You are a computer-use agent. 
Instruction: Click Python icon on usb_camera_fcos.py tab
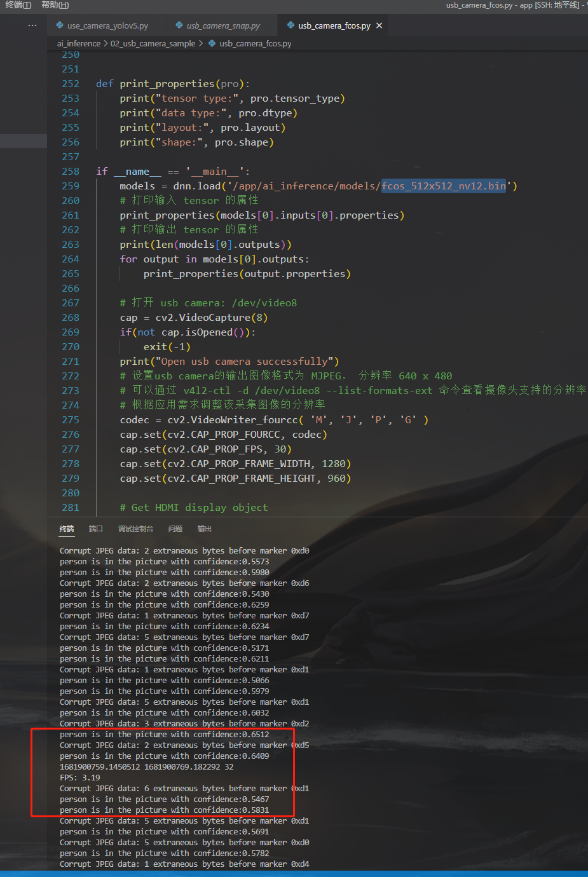(x=291, y=25)
